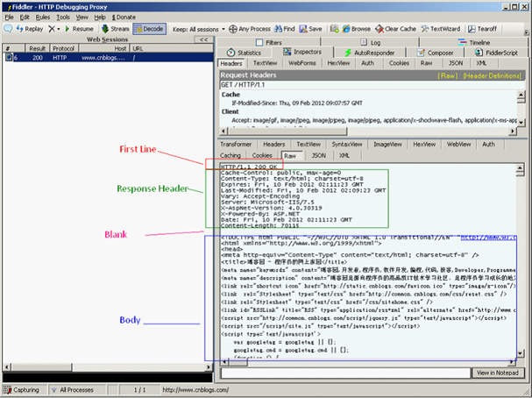Open the Tools menu
The image size is (532, 398).
pos(63,17)
